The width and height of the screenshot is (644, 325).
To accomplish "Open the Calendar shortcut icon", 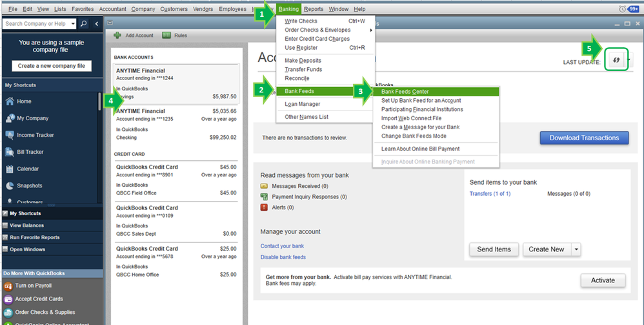I will pyautogui.click(x=10, y=169).
